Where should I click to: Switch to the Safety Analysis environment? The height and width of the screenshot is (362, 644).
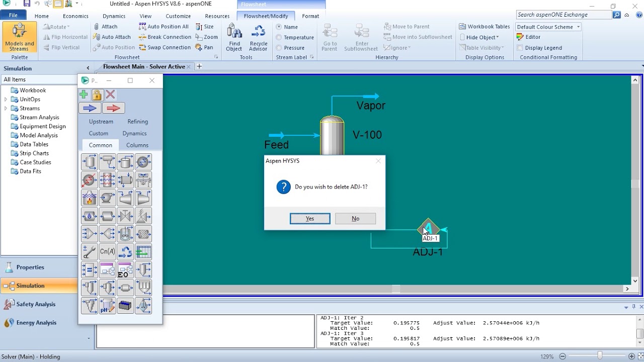(39, 304)
